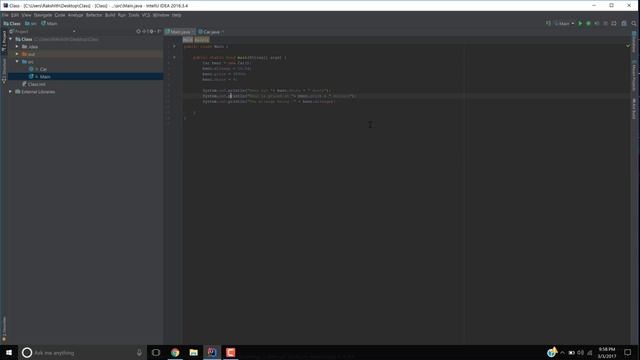Image resolution: width=640 pixels, height=360 pixels.
Task: Show hidden system tray icons chevron
Action: point(562,353)
